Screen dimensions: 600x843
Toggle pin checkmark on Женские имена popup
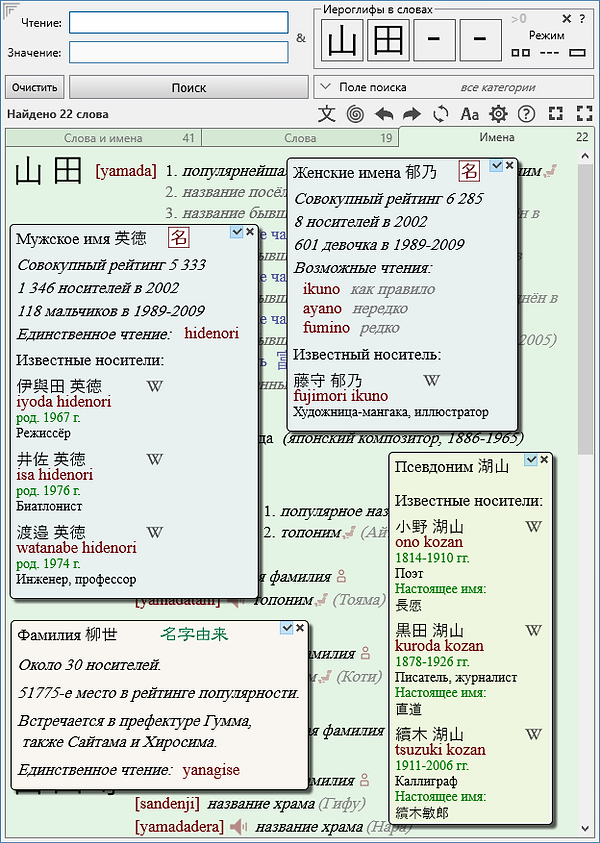click(496, 166)
